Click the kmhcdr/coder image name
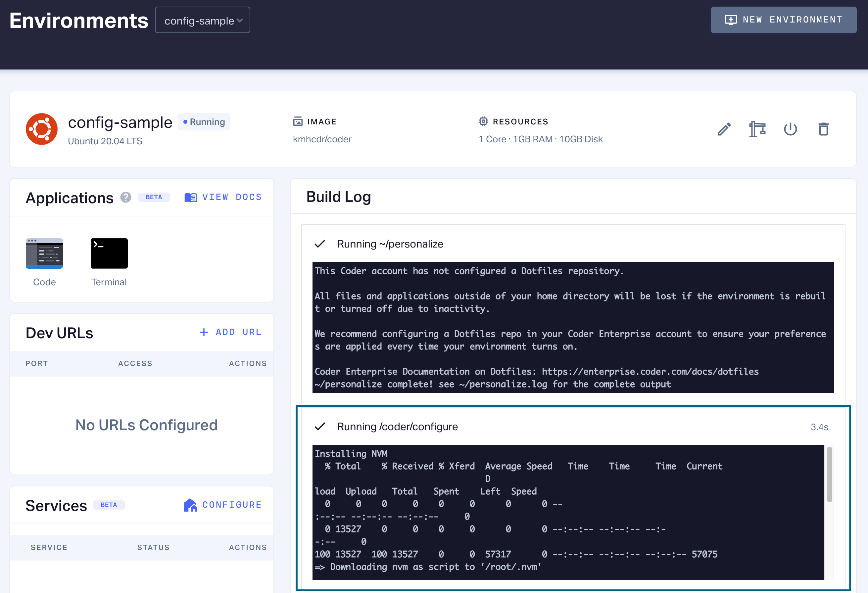Screen dimensions: 868x593 pyautogui.click(x=322, y=139)
